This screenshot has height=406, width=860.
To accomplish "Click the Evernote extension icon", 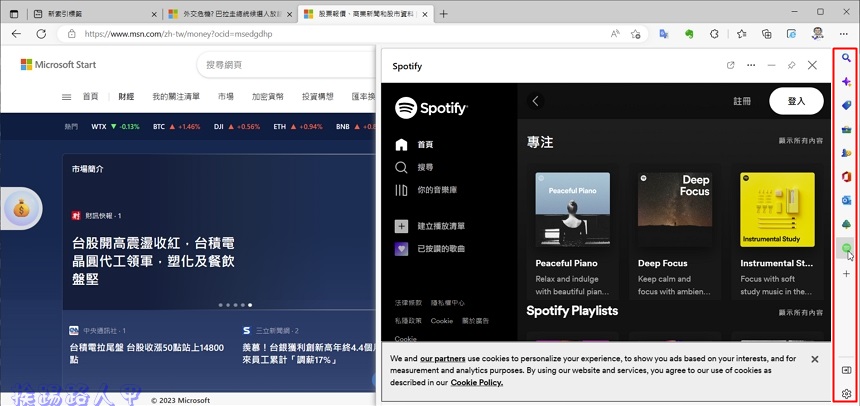I will (689, 33).
